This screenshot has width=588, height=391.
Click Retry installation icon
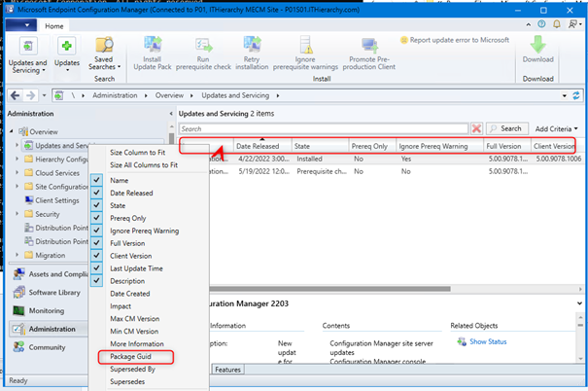(252, 45)
